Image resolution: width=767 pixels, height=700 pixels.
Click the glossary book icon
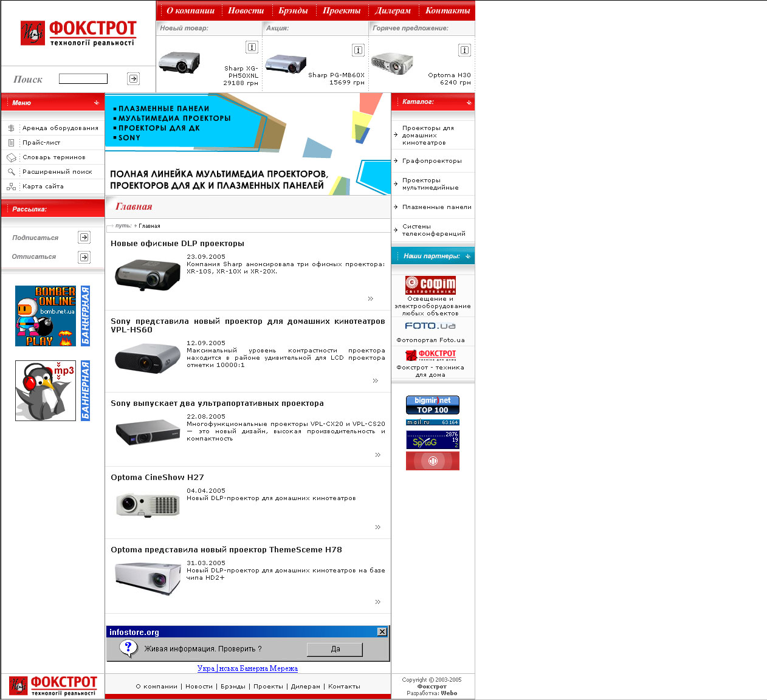click(11, 157)
